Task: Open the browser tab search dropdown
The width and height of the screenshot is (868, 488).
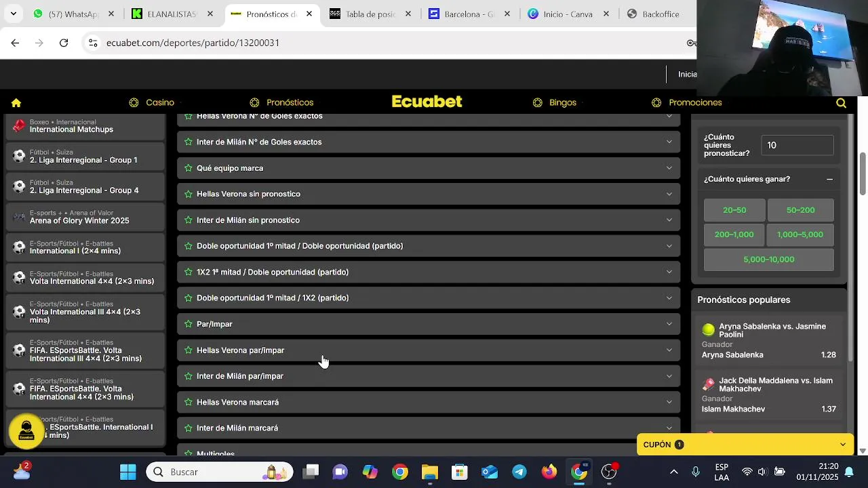Action: (x=13, y=14)
